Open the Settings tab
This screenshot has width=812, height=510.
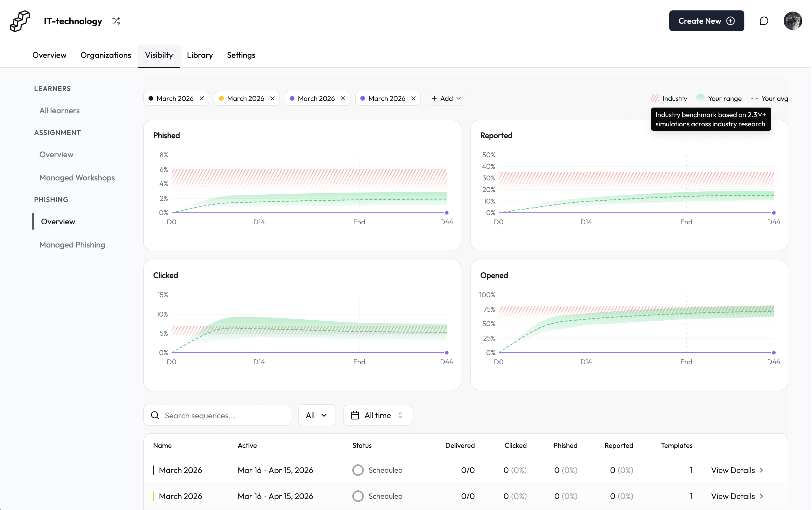[241, 55]
